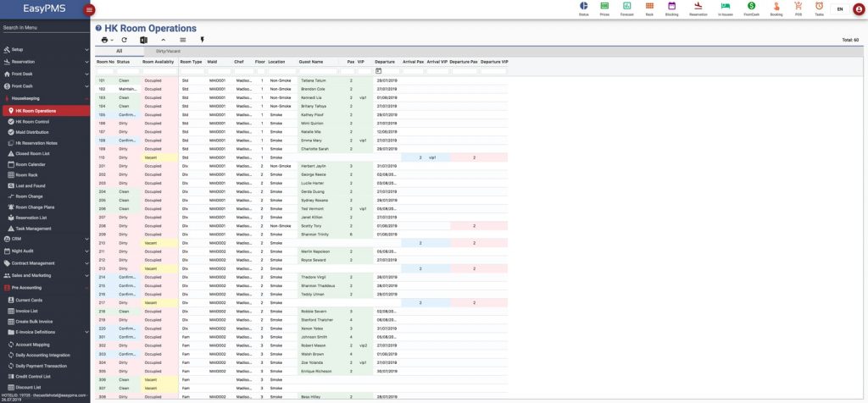Open Room Change Plans in the sidebar
The image size is (868, 403).
(x=35, y=207)
